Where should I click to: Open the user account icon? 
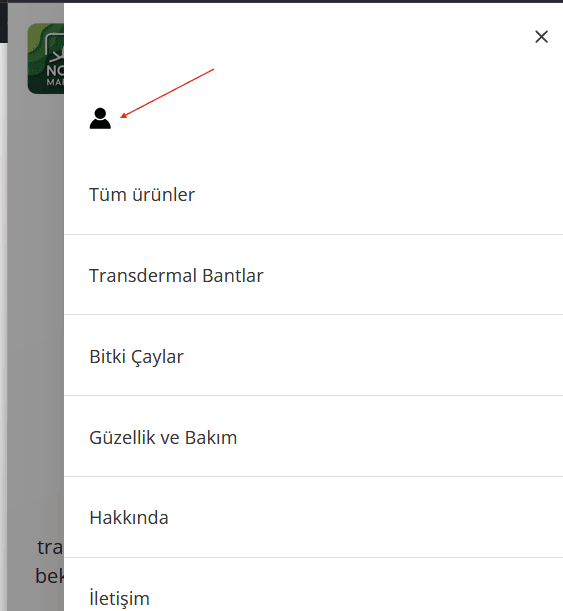pos(100,118)
